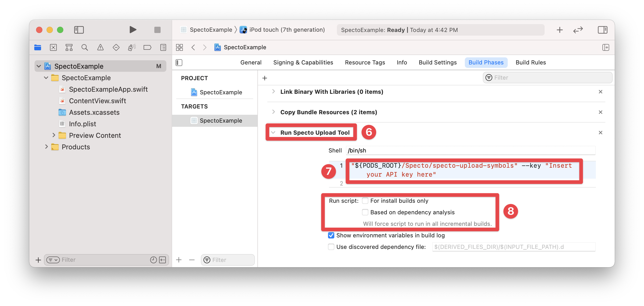This screenshot has height=306, width=644.
Task: Add new build phase plus button
Action: 265,78
